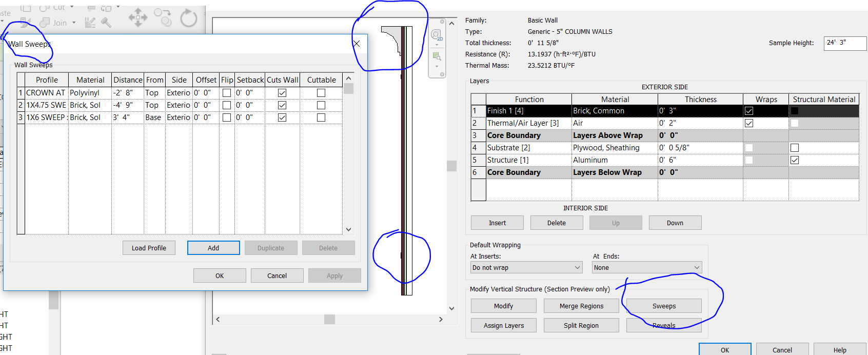Click OK in Edit Assembly dialog
868x355 pixels.
725,349
